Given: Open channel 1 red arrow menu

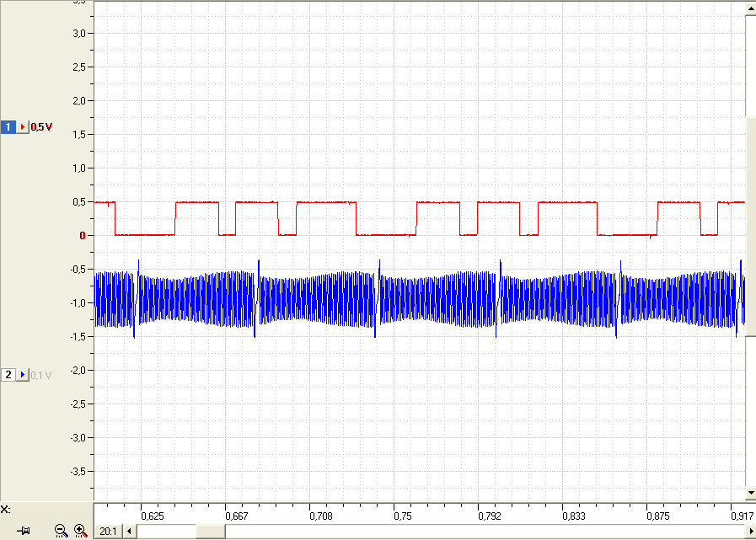Looking at the screenshot, I should pyautogui.click(x=23, y=127).
